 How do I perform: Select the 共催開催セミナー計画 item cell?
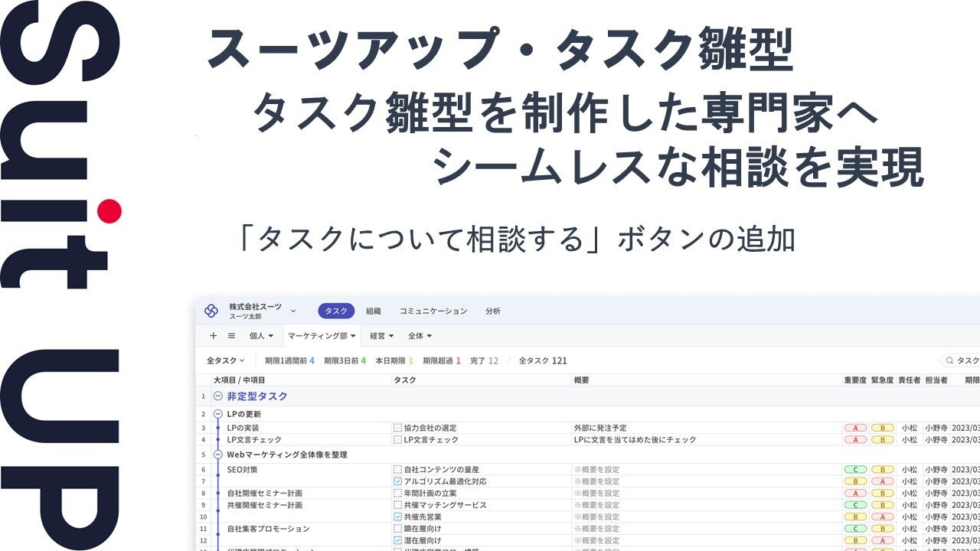[x=264, y=505]
